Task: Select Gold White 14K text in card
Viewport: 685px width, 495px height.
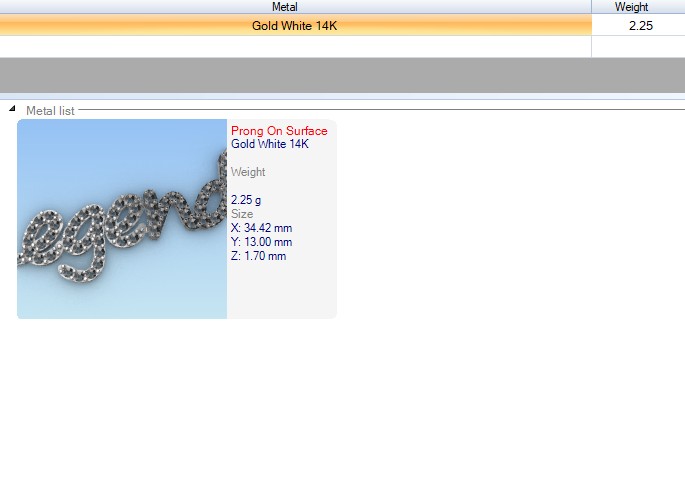Action: pos(270,144)
